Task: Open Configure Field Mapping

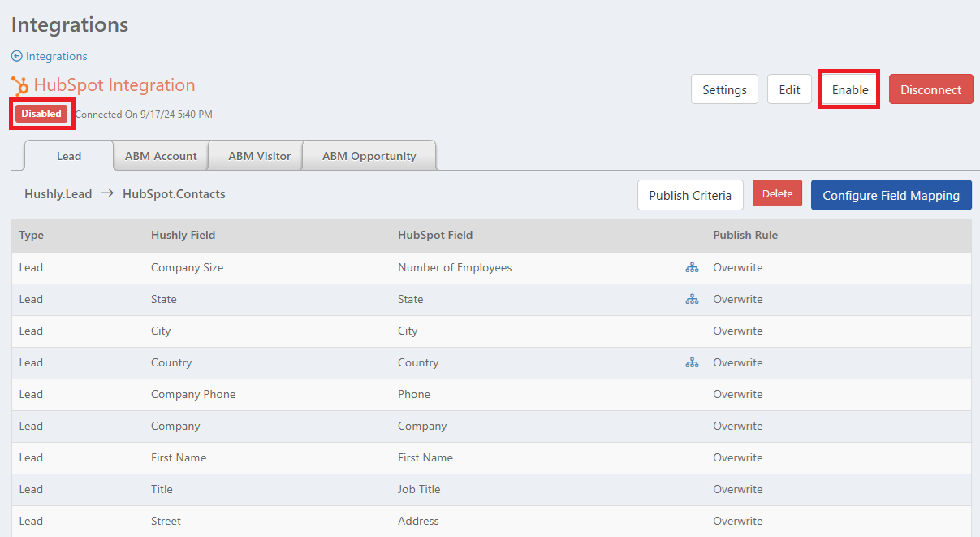Action: 891,195
